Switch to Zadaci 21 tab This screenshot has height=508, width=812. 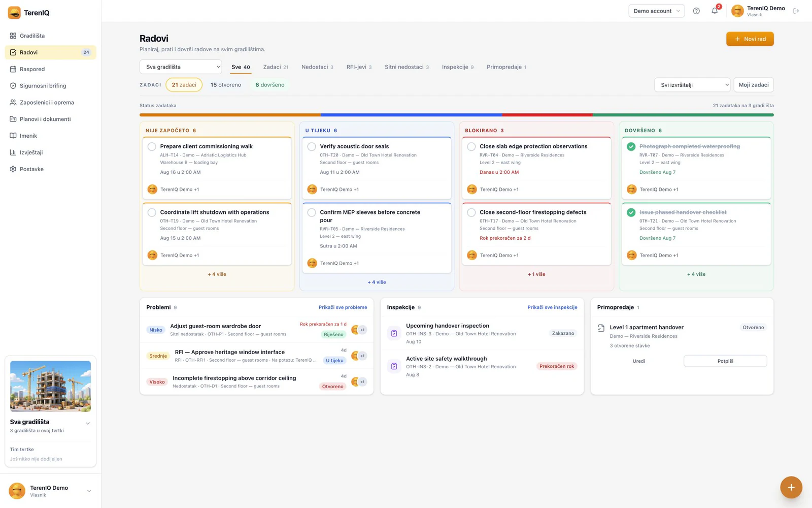pyautogui.click(x=276, y=67)
